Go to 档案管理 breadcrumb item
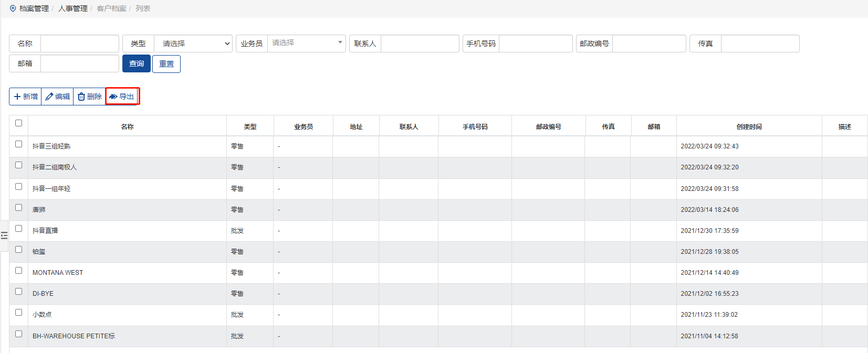The height and width of the screenshot is (353, 868). point(34,9)
